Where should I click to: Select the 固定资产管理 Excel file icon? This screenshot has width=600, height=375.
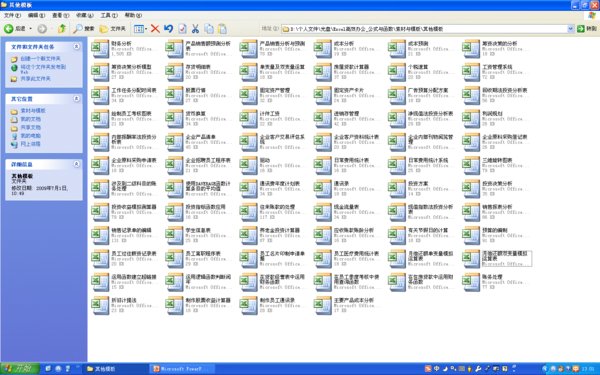(x=249, y=95)
